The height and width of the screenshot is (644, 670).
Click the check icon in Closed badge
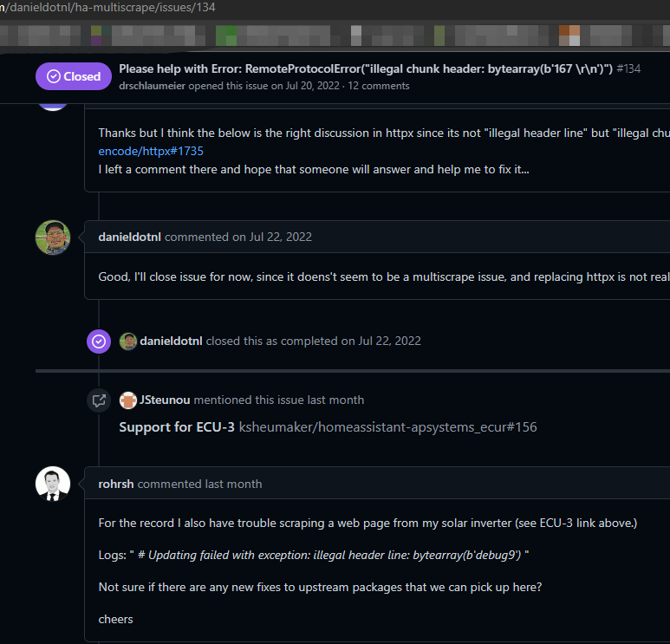(x=54, y=76)
